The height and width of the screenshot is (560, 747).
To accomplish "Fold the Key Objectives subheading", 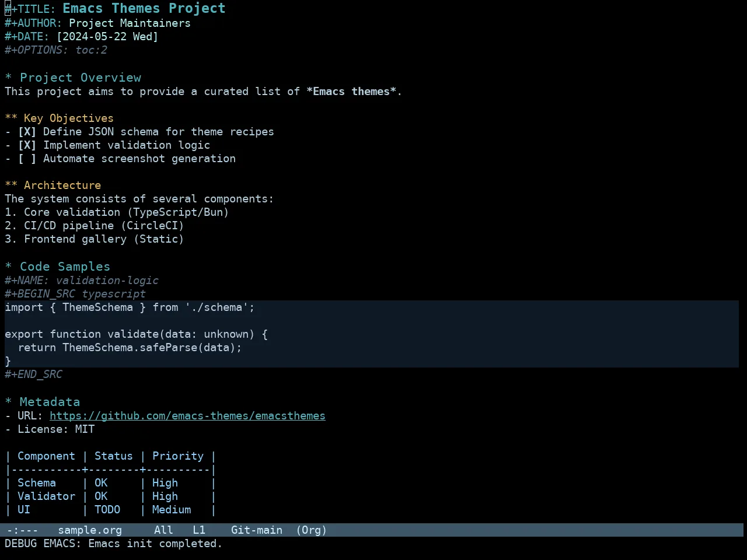I will click(11, 118).
